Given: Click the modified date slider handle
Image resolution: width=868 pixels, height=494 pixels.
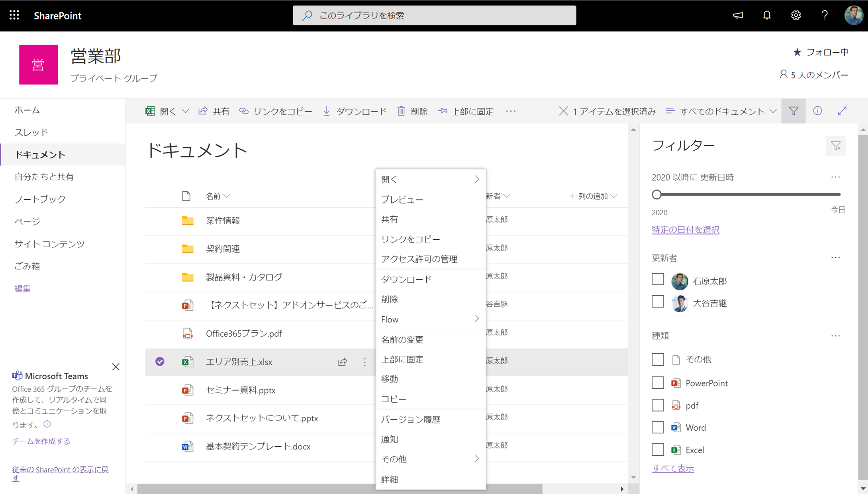Looking at the screenshot, I should click(657, 194).
